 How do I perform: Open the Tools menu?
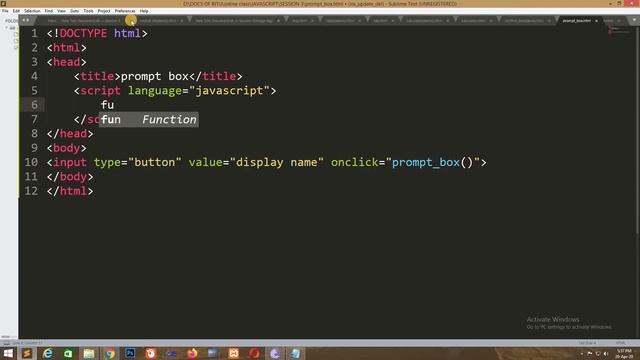coord(88,11)
